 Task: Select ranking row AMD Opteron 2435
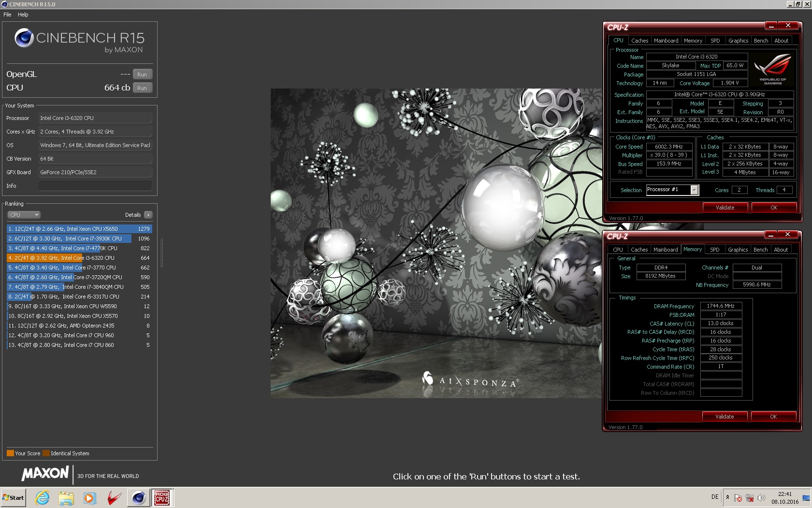pyautogui.click(x=79, y=326)
